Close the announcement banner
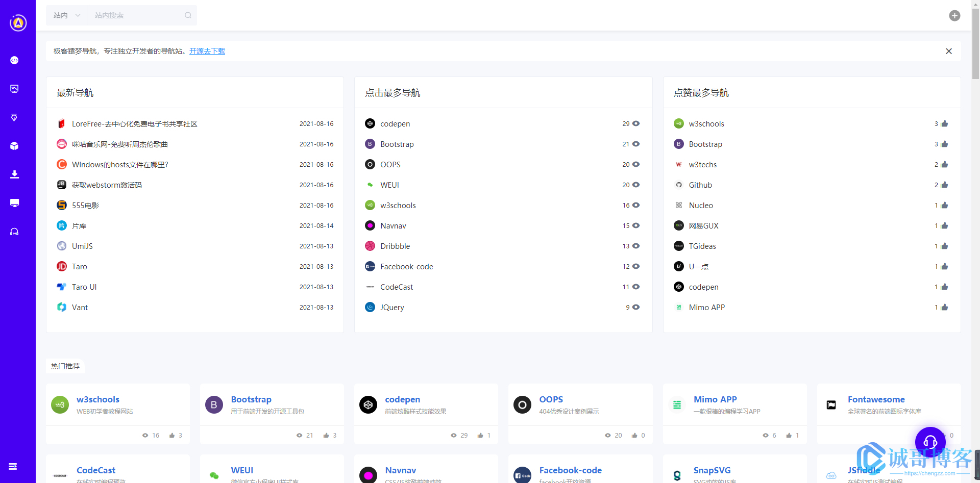This screenshot has width=980, height=483. (x=948, y=51)
